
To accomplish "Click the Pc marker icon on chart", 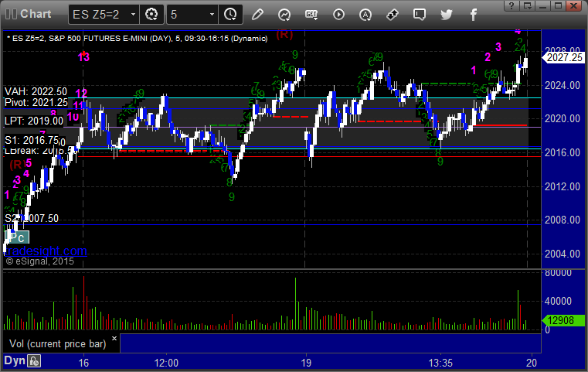I will point(17,237).
